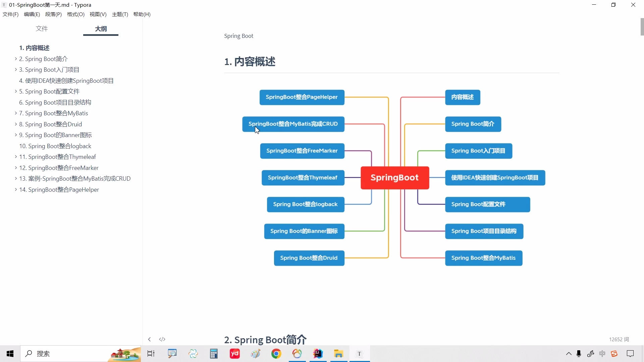Open Google Chrome from the taskbar
Viewport: 644px width, 362px height.
276,354
